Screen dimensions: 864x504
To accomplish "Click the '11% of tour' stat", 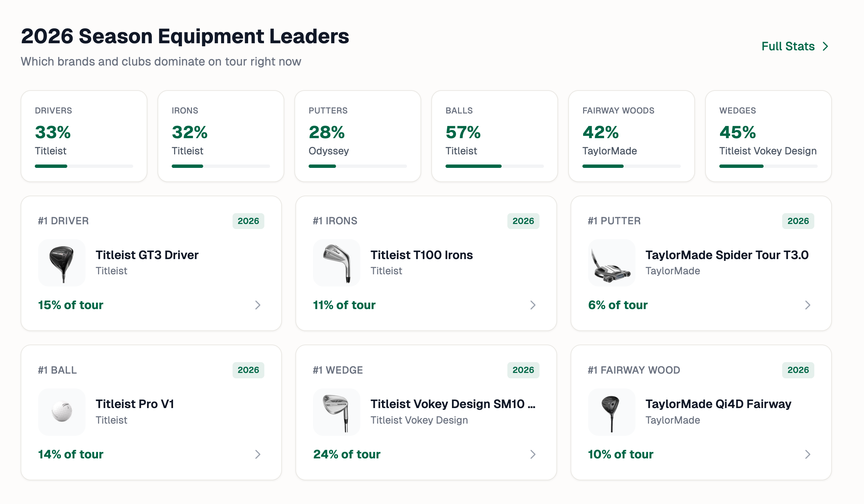I will coord(344,305).
